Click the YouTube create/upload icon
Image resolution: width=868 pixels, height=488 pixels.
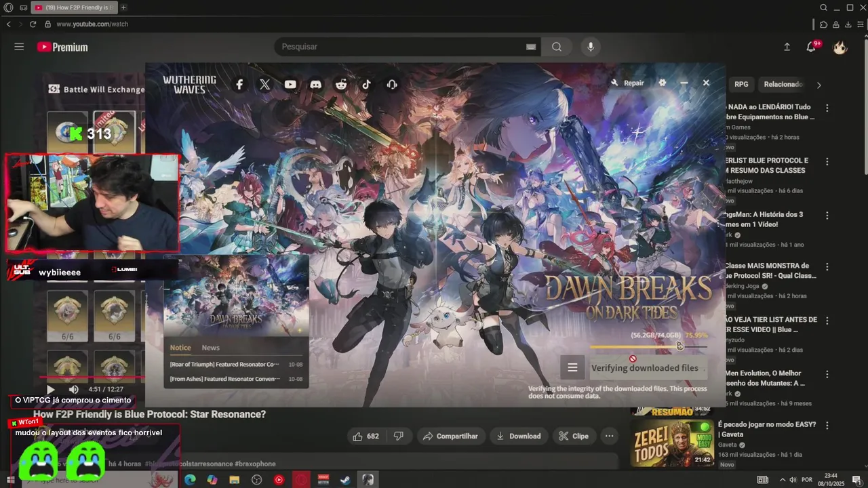tap(787, 47)
